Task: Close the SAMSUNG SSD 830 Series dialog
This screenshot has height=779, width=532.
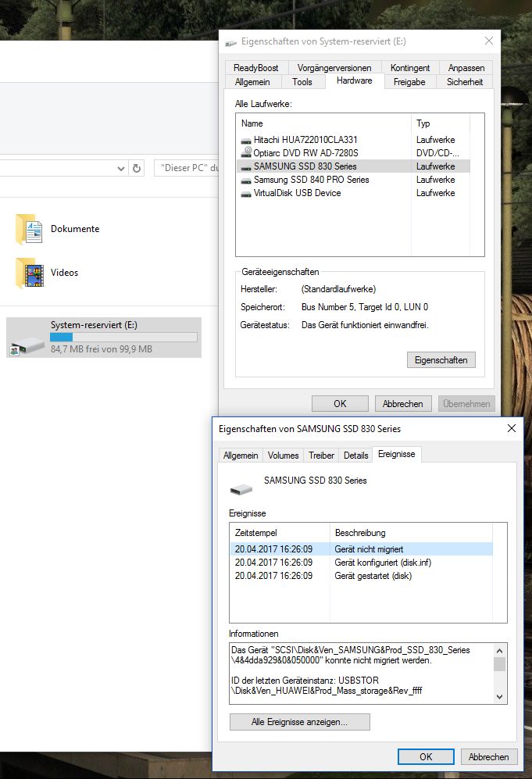Action: 512,428
